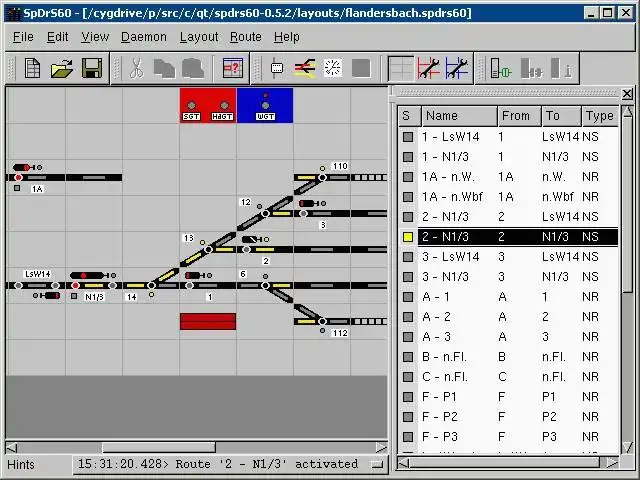Click route list scroll down arrow
640x480 pixels.
point(627,448)
